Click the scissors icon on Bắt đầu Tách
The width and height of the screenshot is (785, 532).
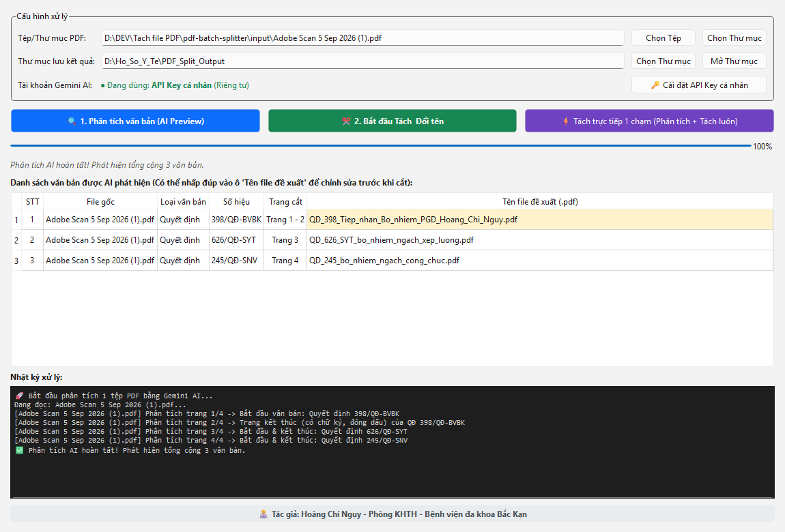tap(346, 121)
